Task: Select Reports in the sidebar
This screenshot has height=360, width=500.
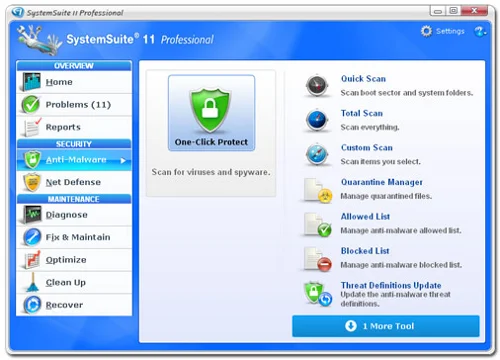Action: [x=74, y=127]
